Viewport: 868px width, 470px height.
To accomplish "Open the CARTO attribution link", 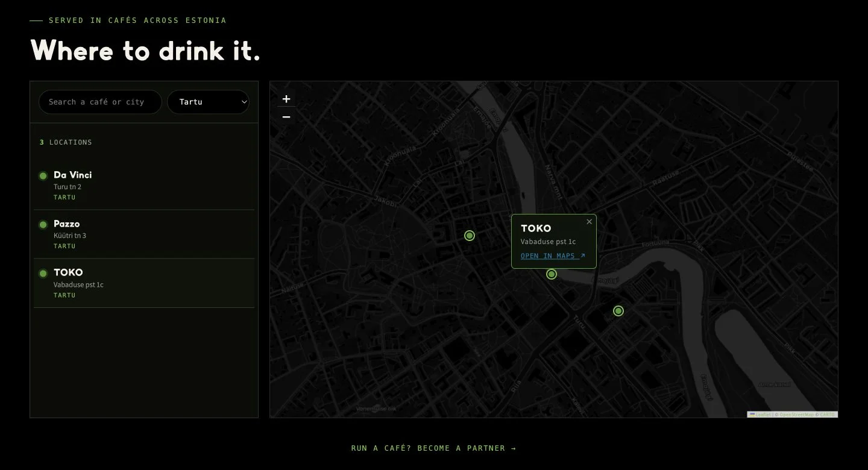I will point(828,415).
